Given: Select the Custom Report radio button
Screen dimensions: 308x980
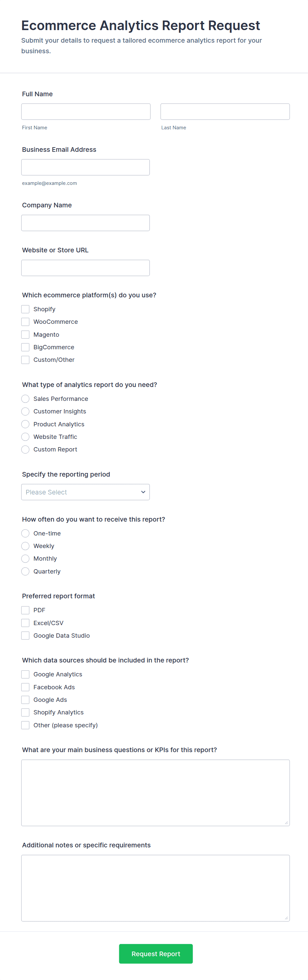Looking at the screenshot, I should click(x=26, y=449).
